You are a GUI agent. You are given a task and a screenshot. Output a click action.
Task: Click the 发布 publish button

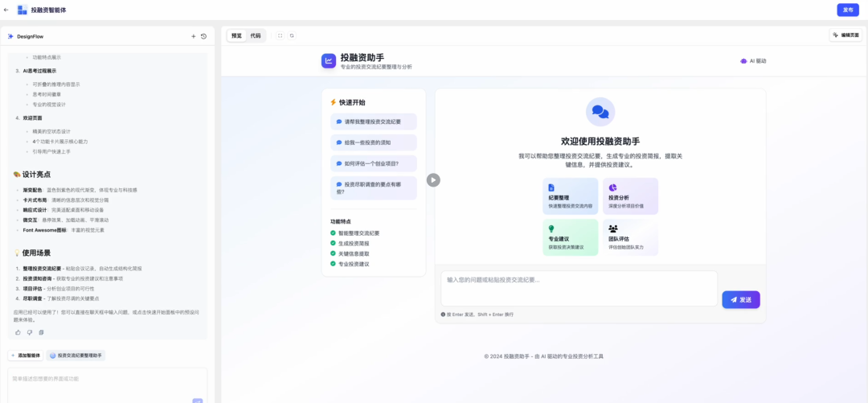pos(848,10)
